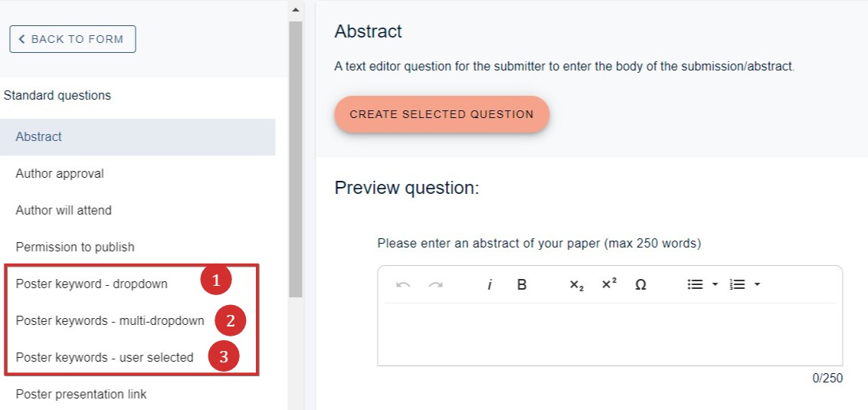Choose Poster keywords - multi-dropdown question

(110, 321)
